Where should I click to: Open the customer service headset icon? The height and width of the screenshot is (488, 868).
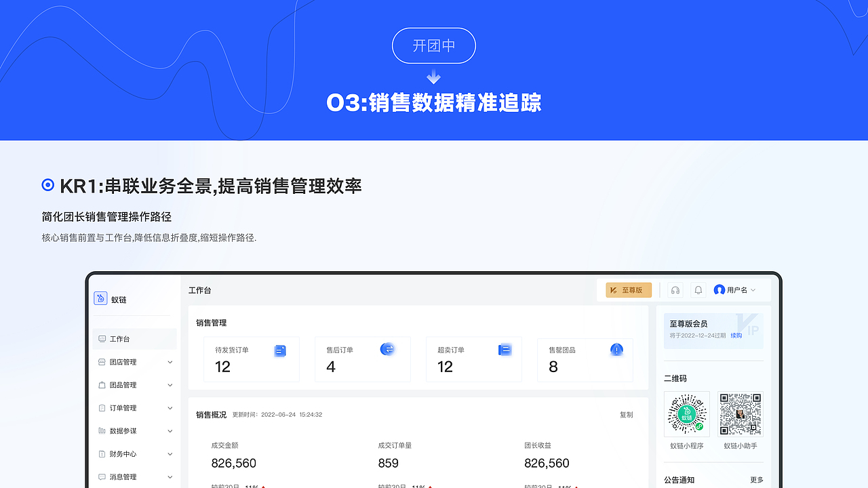coord(675,290)
